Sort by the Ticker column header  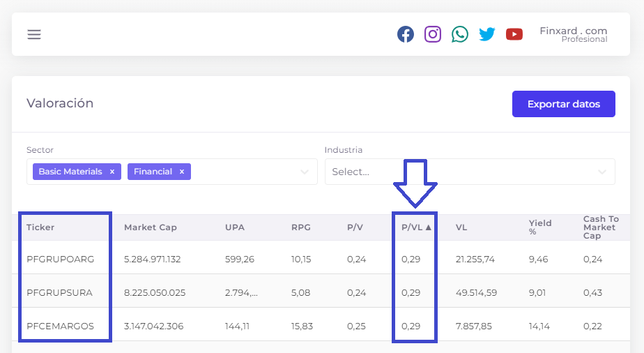(x=40, y=227)
